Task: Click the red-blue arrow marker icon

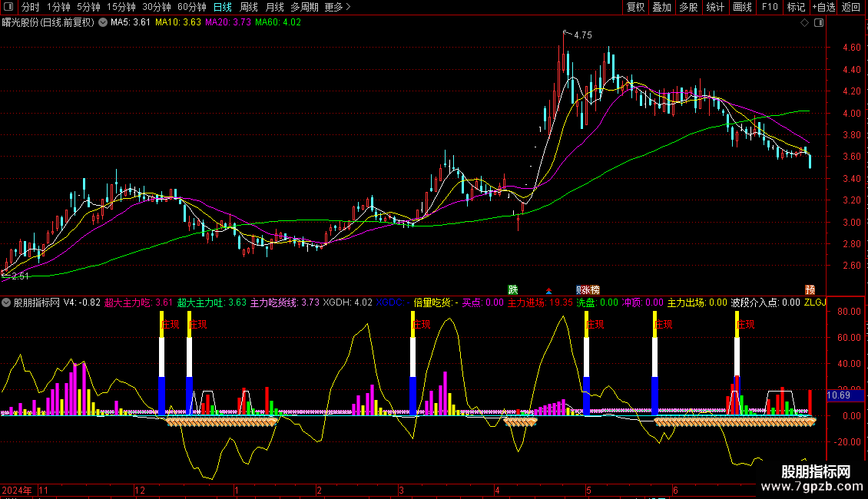Action: [548, 291]
